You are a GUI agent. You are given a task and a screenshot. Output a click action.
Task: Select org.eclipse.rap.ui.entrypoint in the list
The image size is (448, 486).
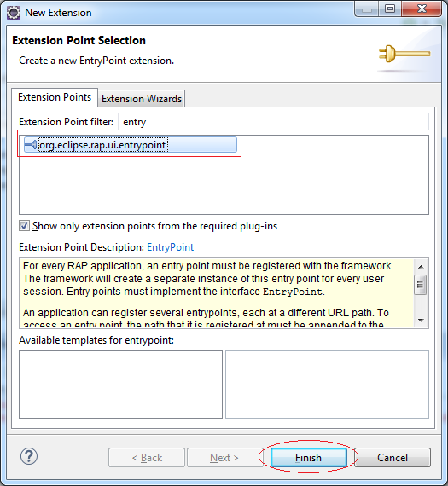[131, 145]
